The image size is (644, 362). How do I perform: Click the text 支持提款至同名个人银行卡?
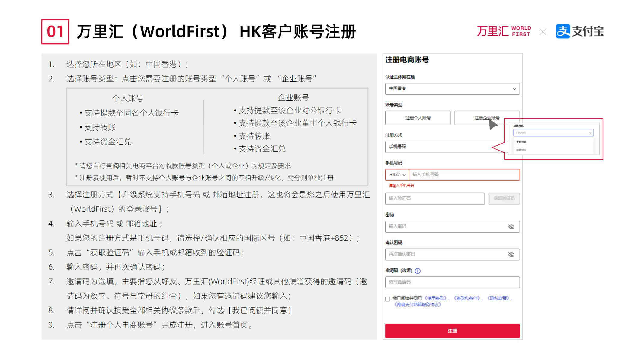[x=131, y=113]
